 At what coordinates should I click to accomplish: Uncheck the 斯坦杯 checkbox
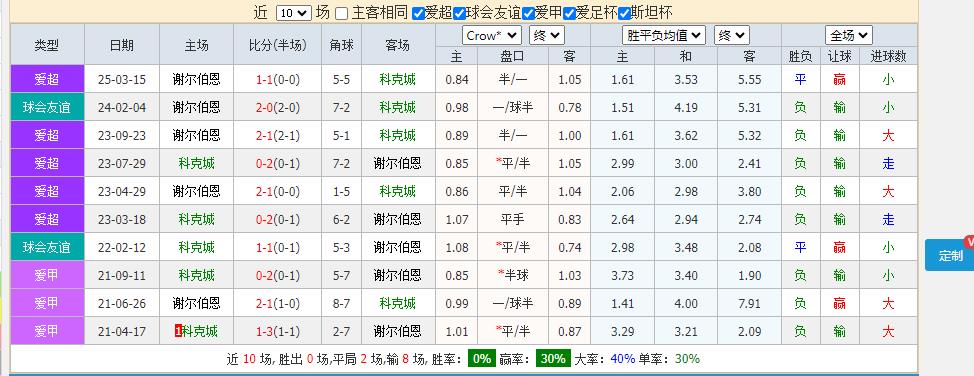[x=624, y=13]
